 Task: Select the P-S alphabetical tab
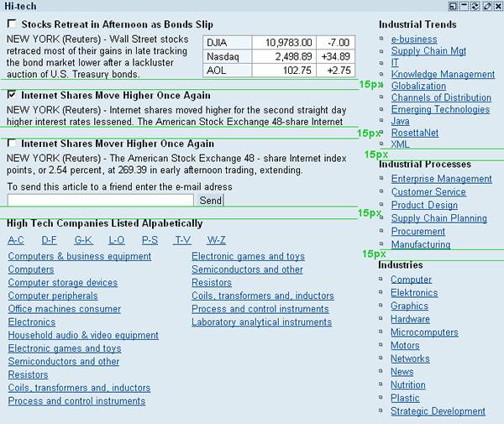pos(150,240)
